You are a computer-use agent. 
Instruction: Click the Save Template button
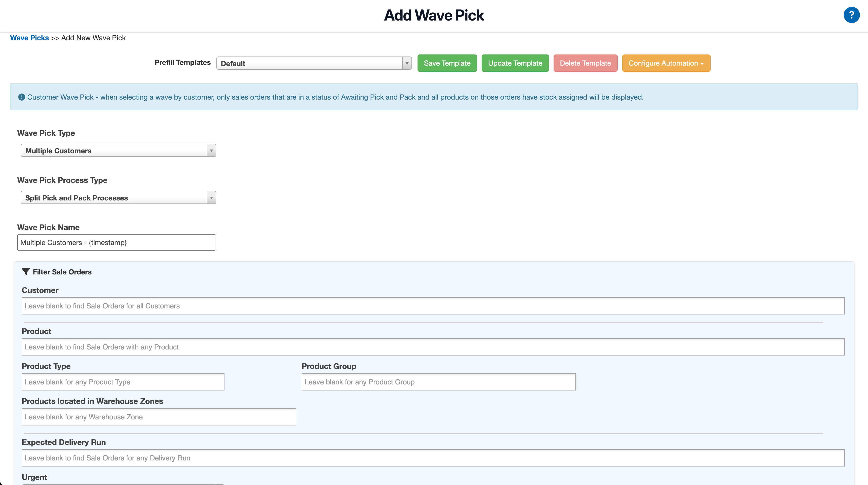click(x=447, y=63)
